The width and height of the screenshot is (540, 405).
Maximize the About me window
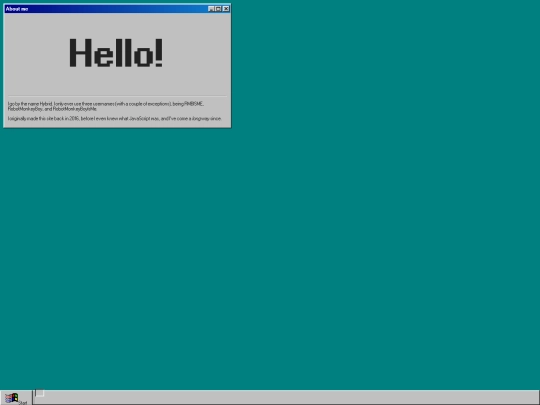click(218, 9)
